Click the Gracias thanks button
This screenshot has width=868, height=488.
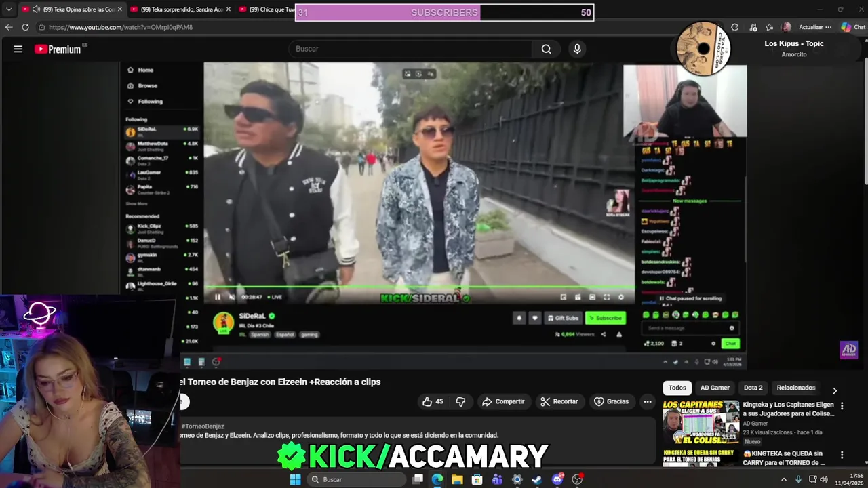[612, 401]
